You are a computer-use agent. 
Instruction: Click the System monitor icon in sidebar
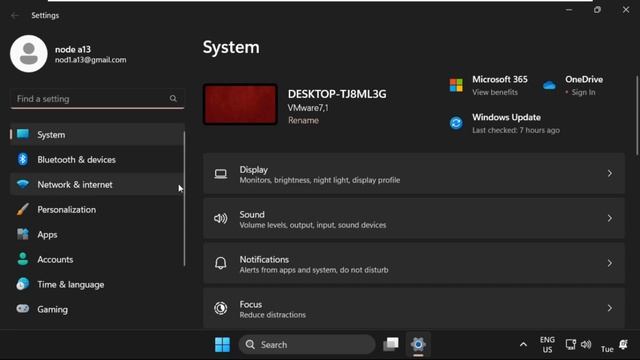[x=23, y=134]
